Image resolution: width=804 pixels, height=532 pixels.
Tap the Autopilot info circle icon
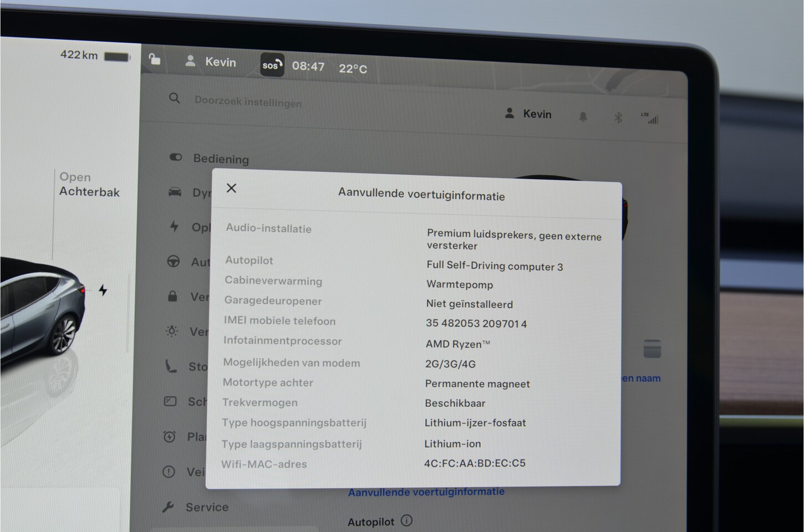pos(406,521)
